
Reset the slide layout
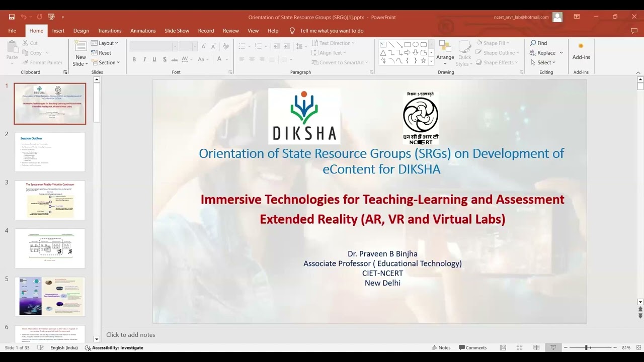click(101, 53)
